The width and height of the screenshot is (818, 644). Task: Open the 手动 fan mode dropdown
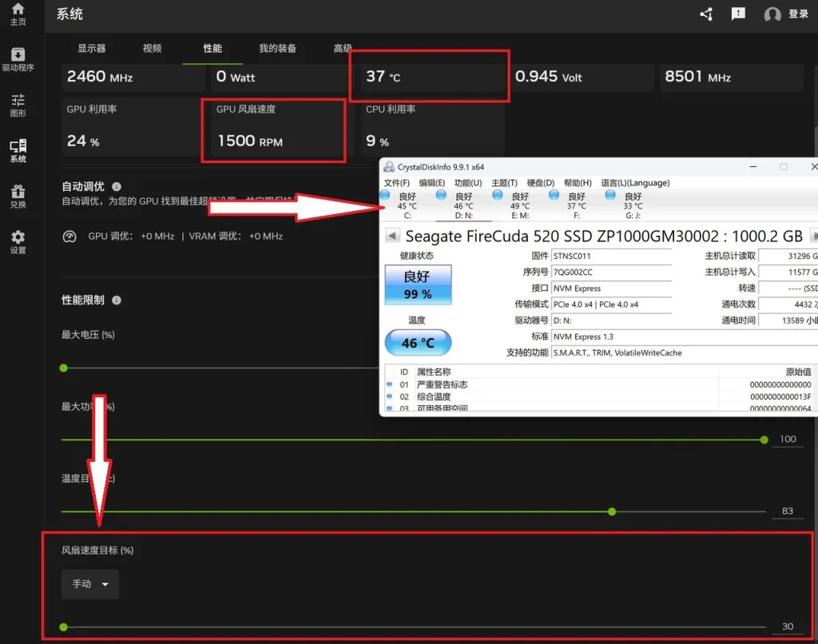90,584
